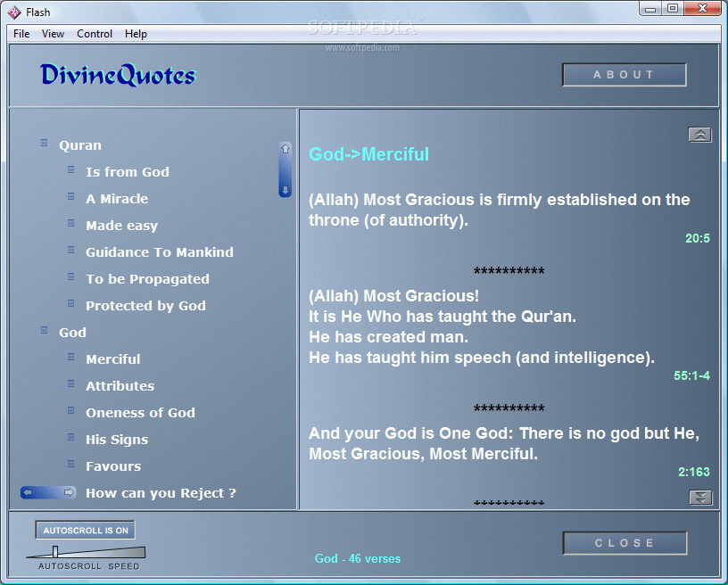Click the bullet icon beside Favours
Screen dimensions: 728x585
[x=71, y=464]
